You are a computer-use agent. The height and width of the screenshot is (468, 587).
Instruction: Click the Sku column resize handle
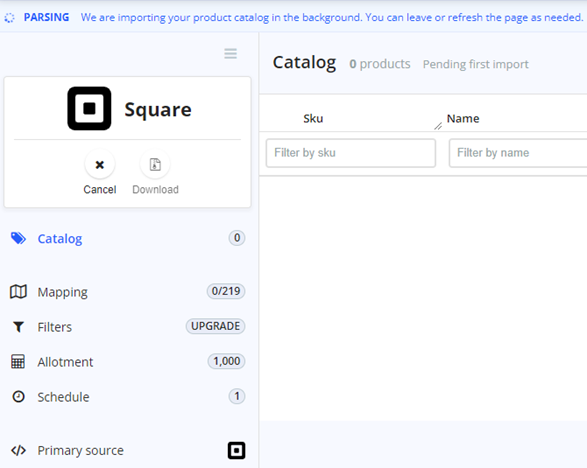tap(438, 126)
